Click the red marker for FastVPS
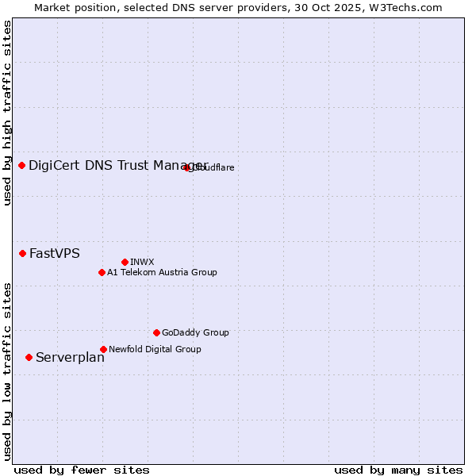This screenshot has width=476, height=476. 23,253
